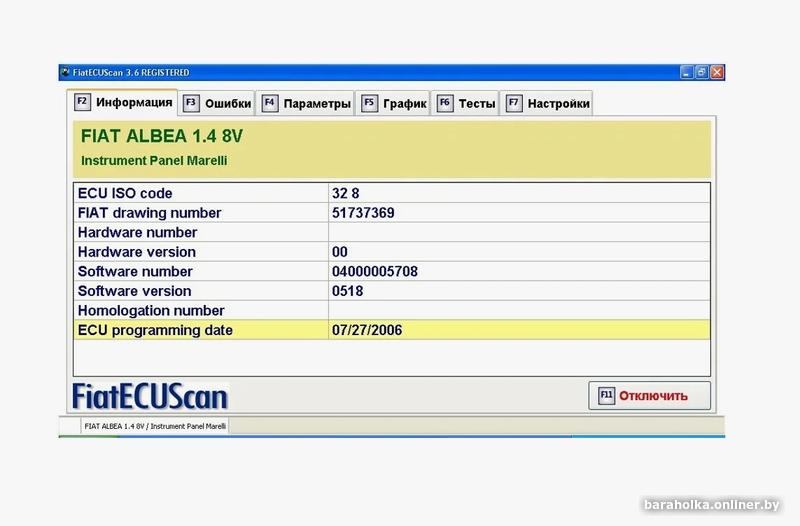Click the FiatECUScan 3.6 REGISTERED title
Viewport: 800px width, 526px height.
click(x=131, y=72)
